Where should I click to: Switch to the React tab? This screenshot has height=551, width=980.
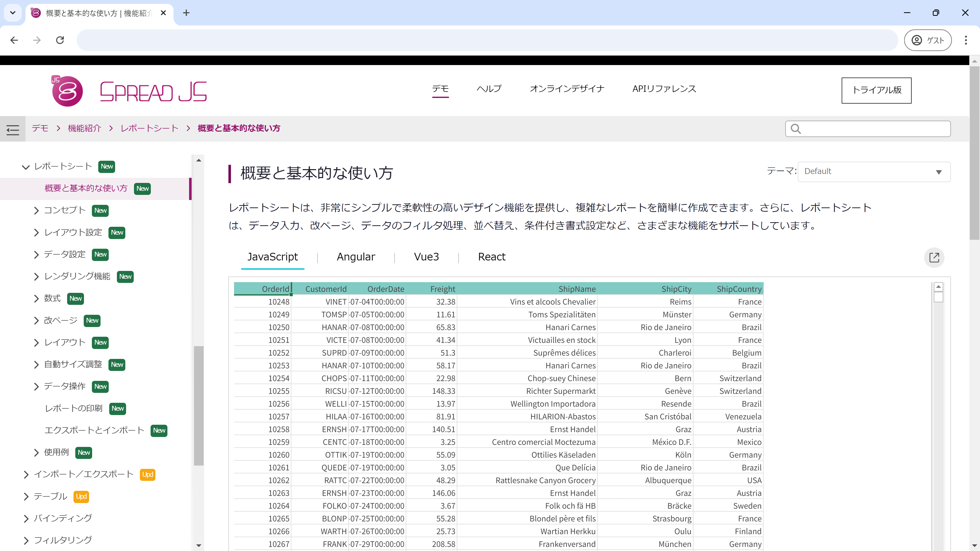pyautogui.click(x=492, y=257)
